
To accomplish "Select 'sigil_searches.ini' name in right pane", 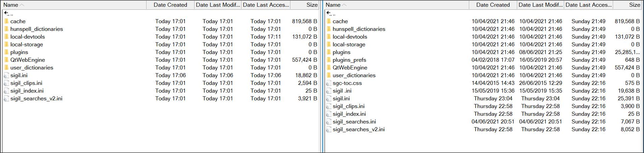I will pyautogui.click(x=354, y=121).
